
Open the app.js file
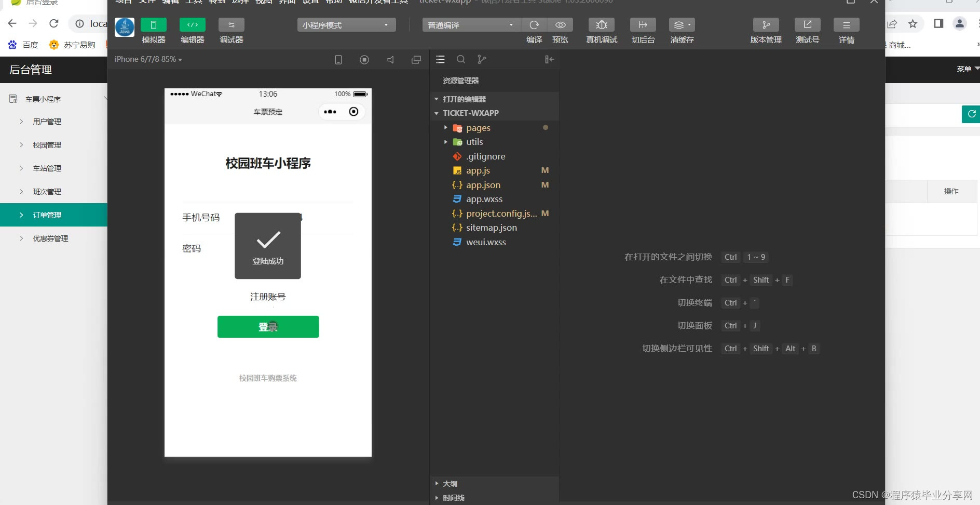tap(495, 170)
